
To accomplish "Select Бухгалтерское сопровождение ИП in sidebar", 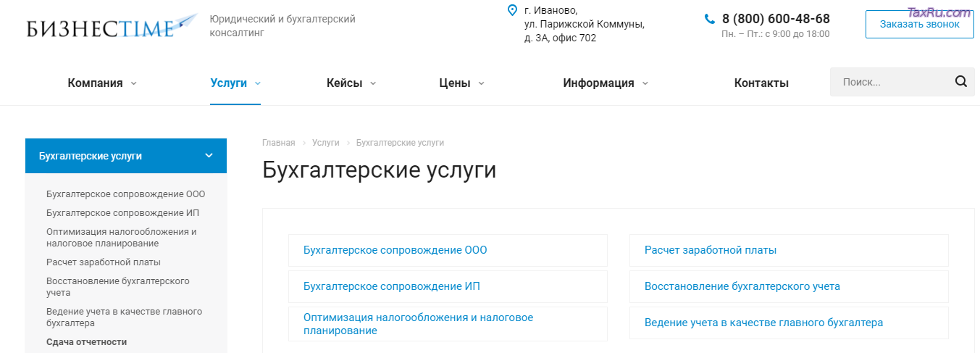I will coord(122,213).
